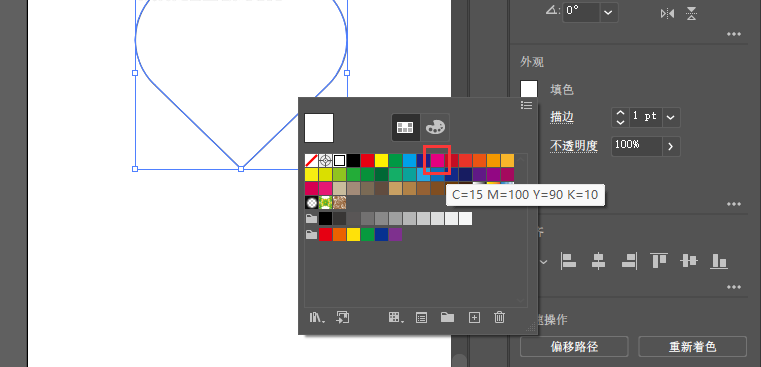This screenshot has width=761, height=367.
Task: Open the Swatch Libraries menu icon
Action: click(316, 317)
